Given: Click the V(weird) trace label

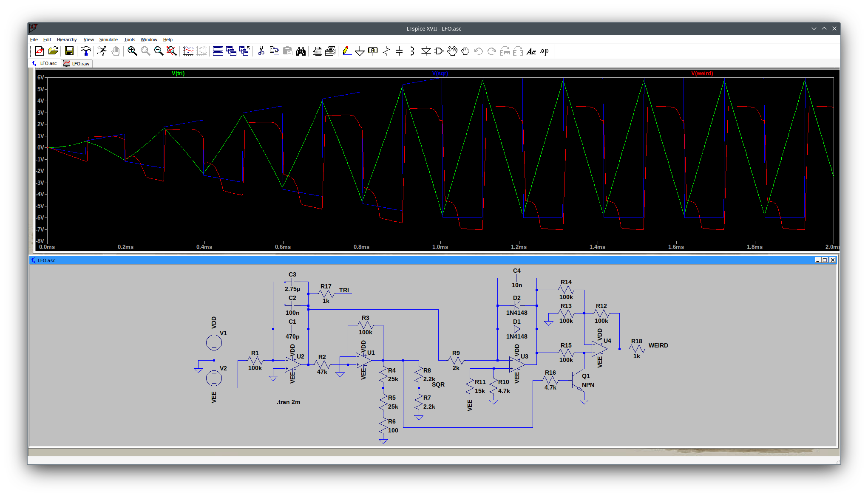Looking at the screenshot, I should (x=702, y=73).
